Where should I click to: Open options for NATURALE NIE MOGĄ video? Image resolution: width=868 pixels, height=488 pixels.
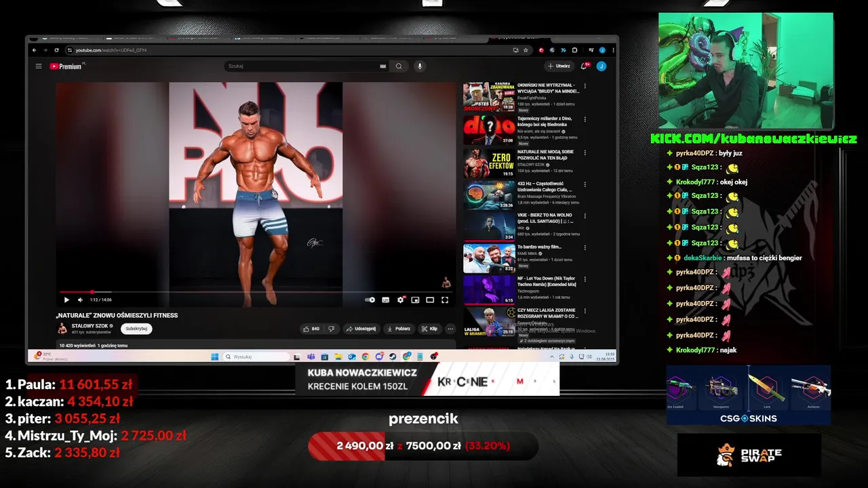585,152
